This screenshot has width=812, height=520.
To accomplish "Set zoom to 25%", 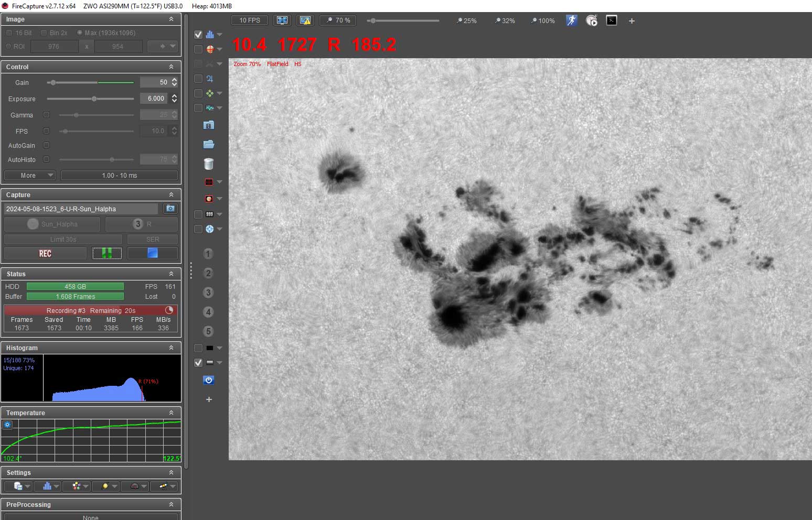I will [466, 21].
